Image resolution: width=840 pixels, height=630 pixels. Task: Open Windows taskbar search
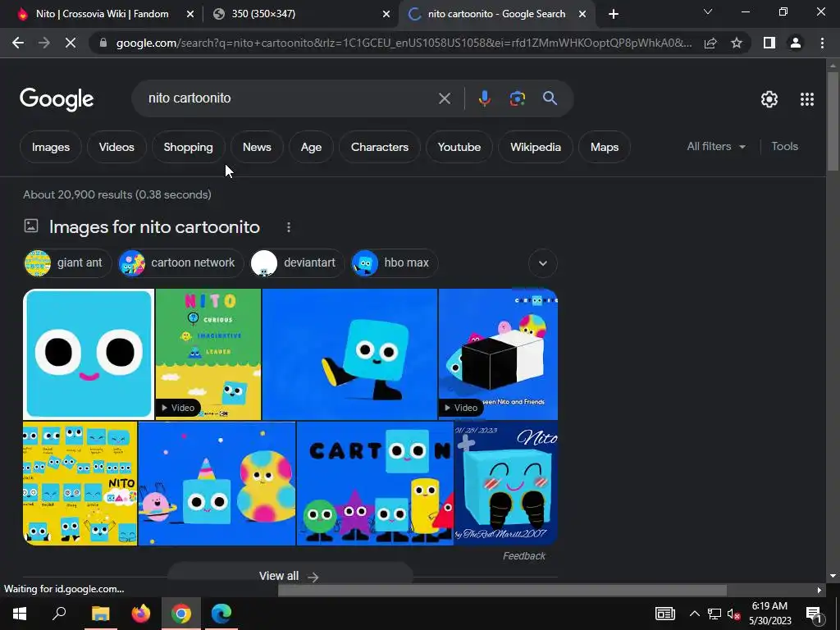pos(59,614)
